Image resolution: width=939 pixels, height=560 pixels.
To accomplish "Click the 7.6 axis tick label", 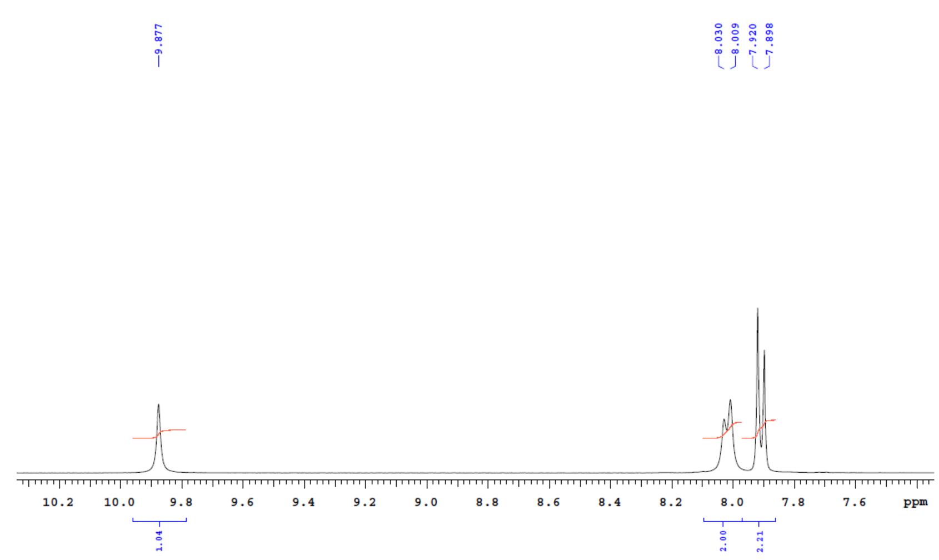I will (854, 503).
